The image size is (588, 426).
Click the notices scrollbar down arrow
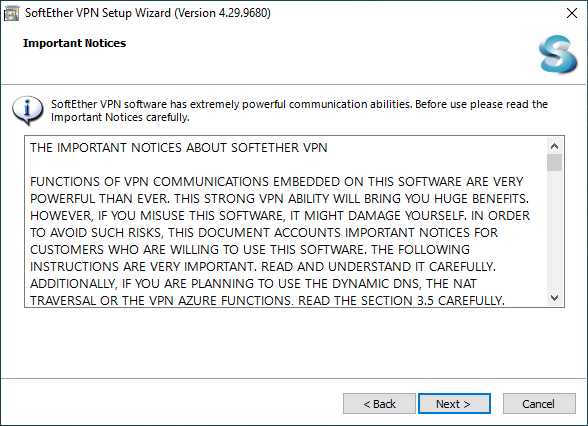pyautogui.click(x=554, y=298)
